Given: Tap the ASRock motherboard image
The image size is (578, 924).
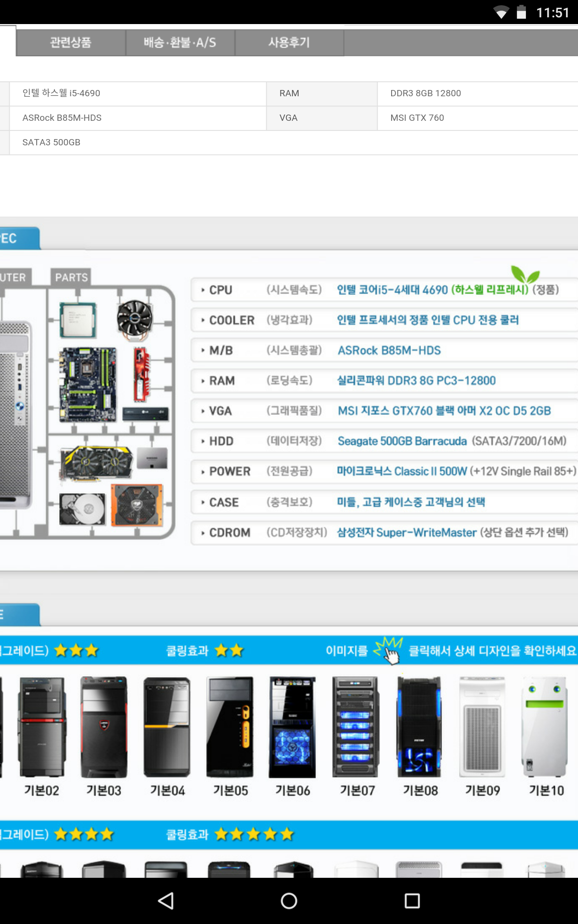Looking at the screenshot, I should (x=88, y=385).
